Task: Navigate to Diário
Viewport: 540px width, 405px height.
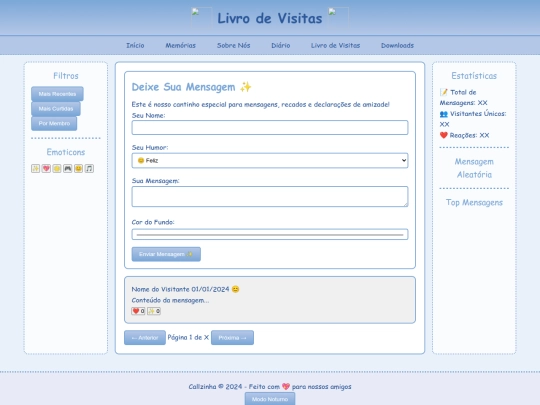Action: click(280, 45)
